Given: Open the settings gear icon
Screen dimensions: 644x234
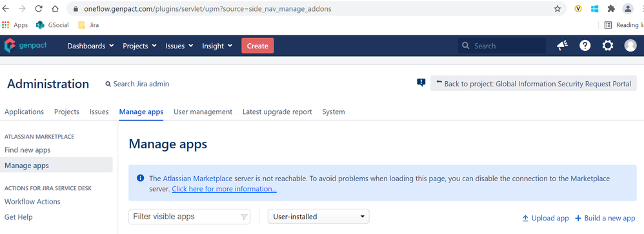Looking at the screenshot, I should [608, 46].
